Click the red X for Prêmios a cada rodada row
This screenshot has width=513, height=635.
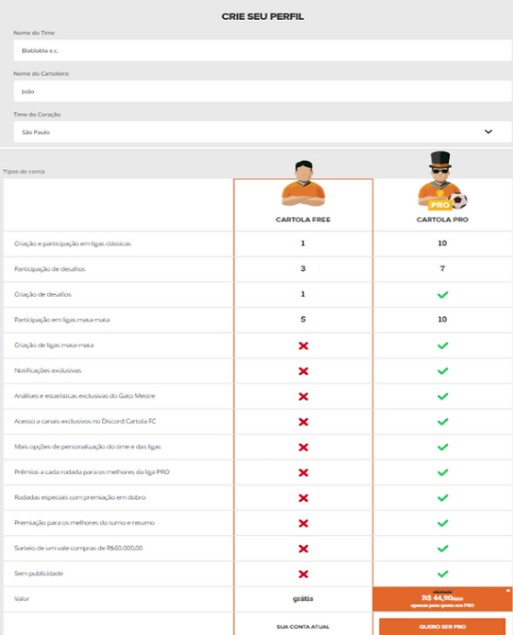(x=303, y=473)
